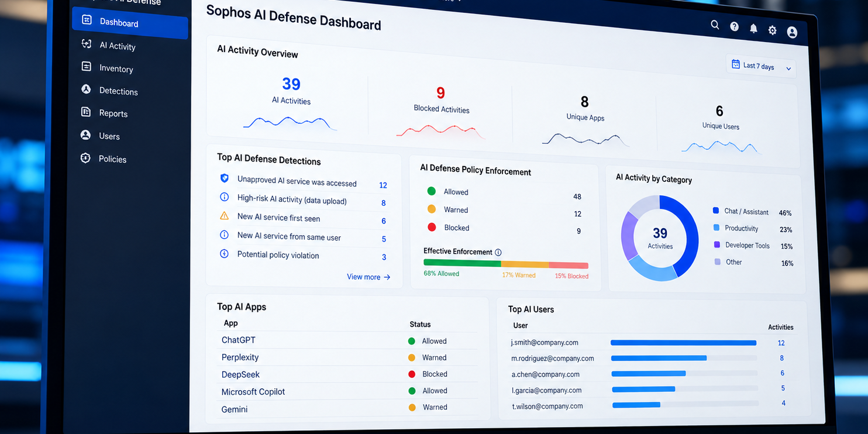Click the m.rodriguez@company.com user email
The width and height of the screenshot is (868, 434).
tap(553, 359)
